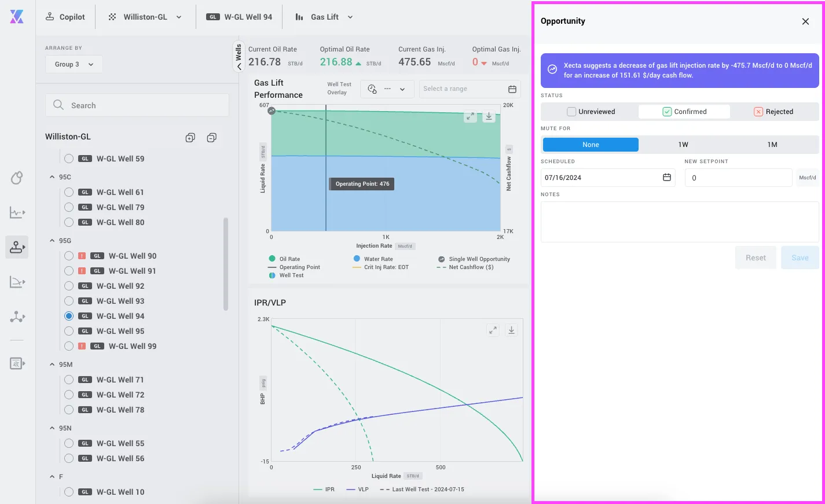The image size is (825, 504).
Task: Open the Well Test Overlay dropdown
Action: pos(387,89)
